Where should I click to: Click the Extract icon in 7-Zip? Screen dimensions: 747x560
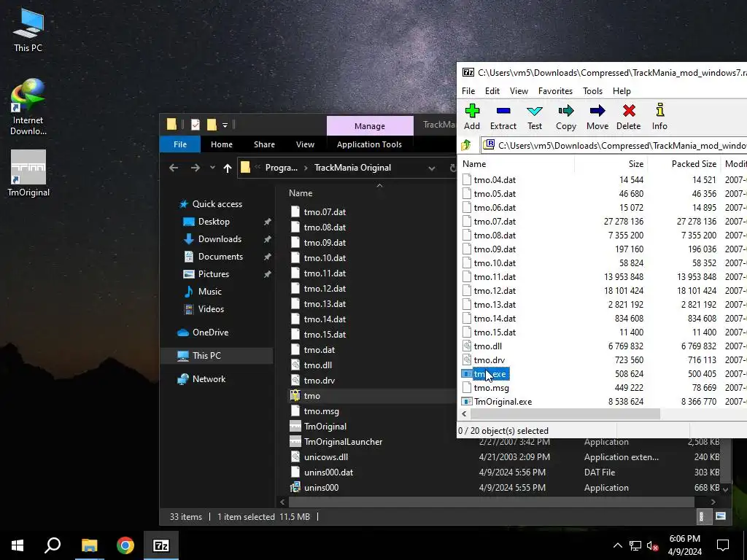[x=503, y=111]
